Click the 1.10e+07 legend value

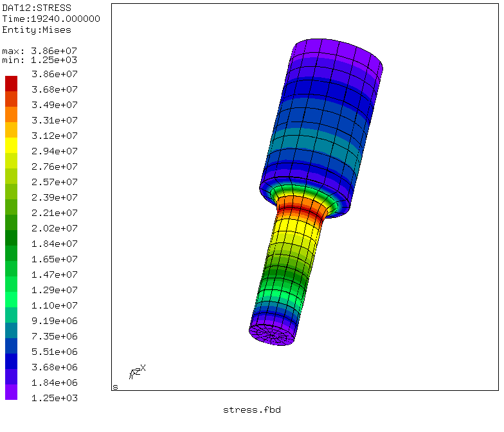click(55, 305)
